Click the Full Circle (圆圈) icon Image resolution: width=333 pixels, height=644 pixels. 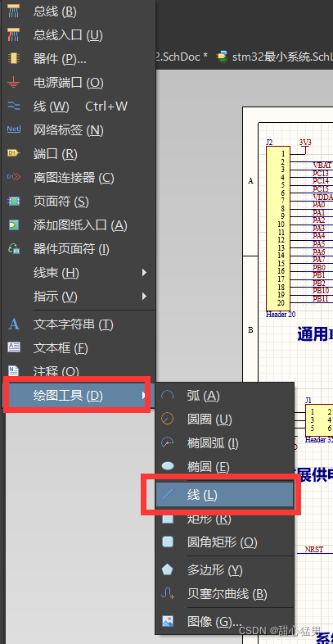(x=168, y=420)
